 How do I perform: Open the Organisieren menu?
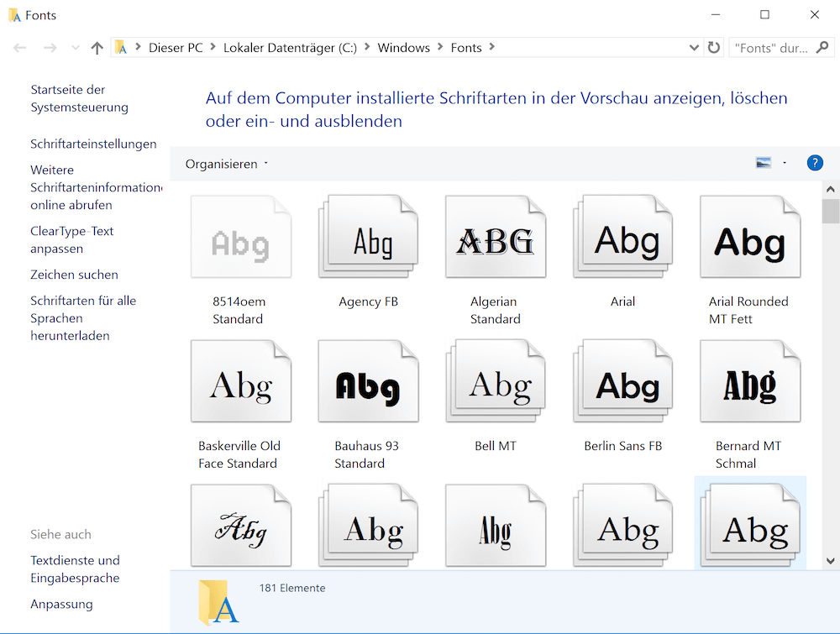pos(226,164)
